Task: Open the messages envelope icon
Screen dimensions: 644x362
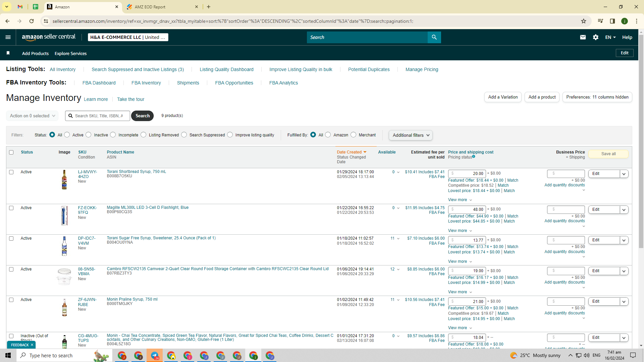Action: coord(583,37)
